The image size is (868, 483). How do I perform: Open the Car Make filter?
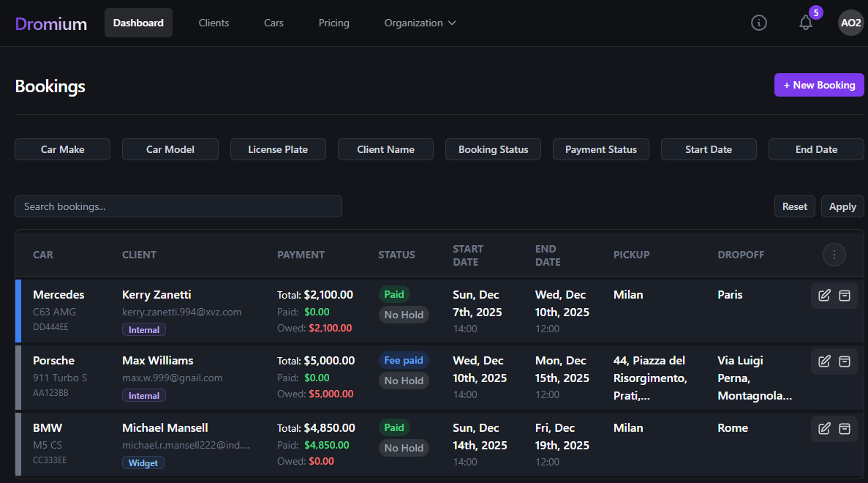point(62,149)
